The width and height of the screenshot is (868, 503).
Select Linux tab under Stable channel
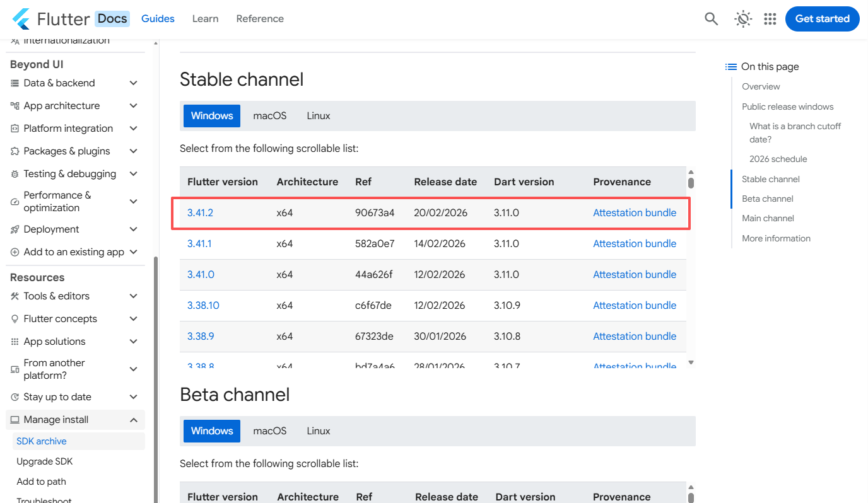tap(319, 116)
